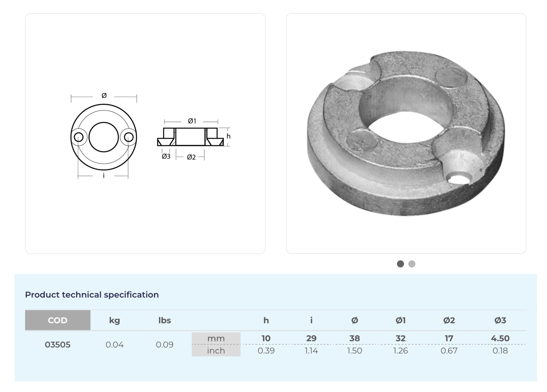Open the zinc anode product photo

click(406, 134)
